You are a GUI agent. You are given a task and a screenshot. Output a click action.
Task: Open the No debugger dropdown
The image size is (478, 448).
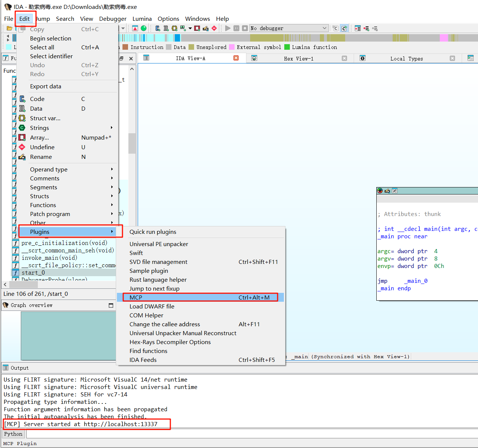[289, 28]
